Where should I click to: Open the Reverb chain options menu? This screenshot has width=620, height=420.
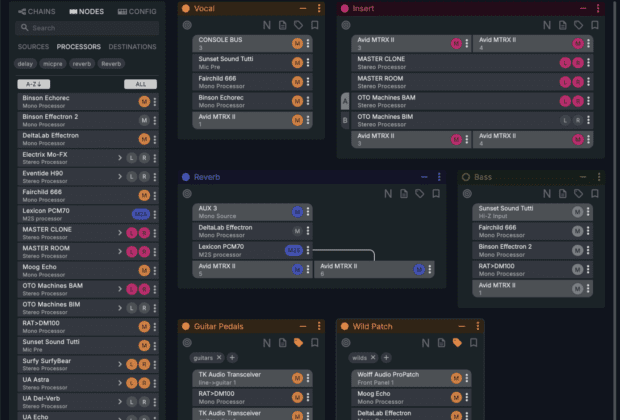click(439, 177)
